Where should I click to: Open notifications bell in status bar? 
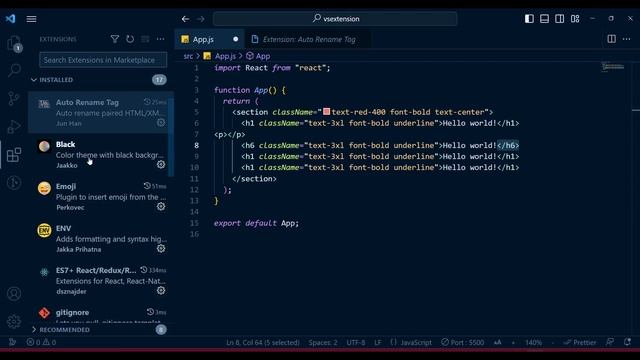(627, 342)
